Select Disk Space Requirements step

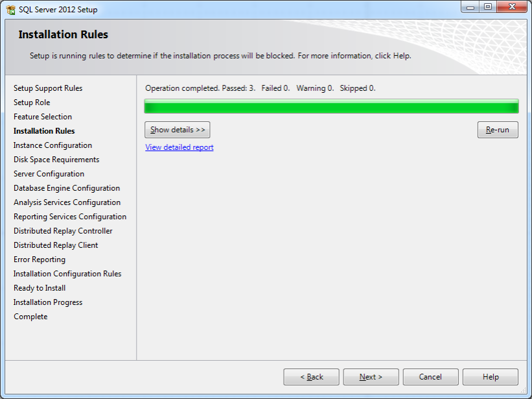tap(56, 160)
